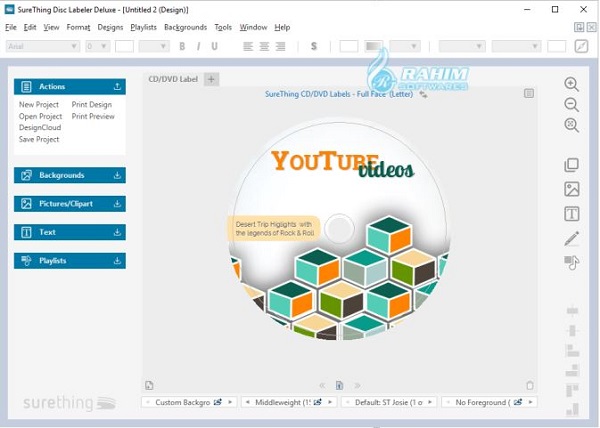The image size is (600, 428).
Task: Click the SureThing CD/DVD Labels template title
Action: (339, 94)
